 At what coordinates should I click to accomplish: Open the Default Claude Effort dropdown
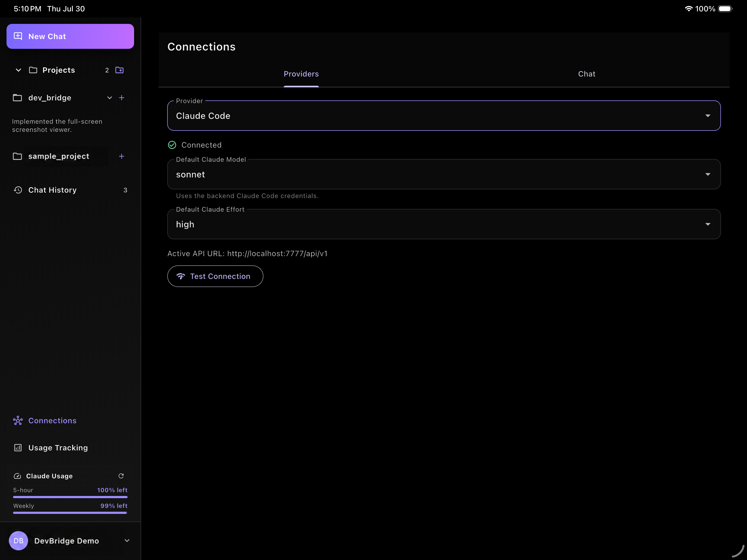pos(444,224)
